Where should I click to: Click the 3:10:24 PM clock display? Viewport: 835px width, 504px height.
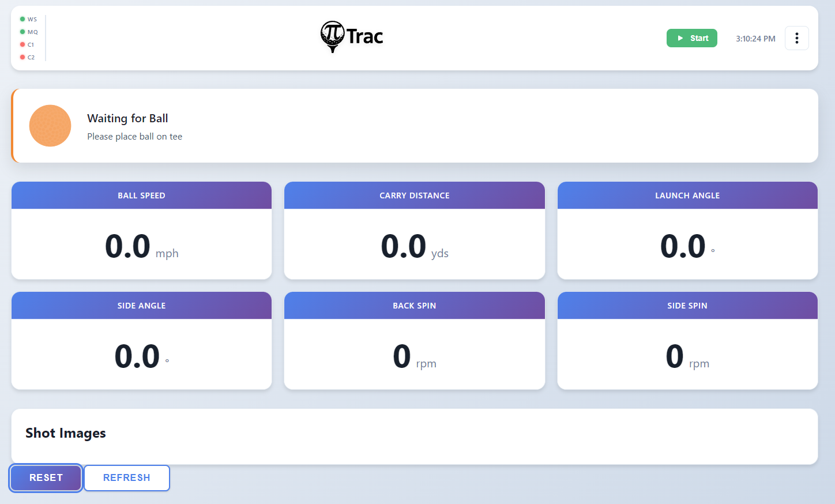(x=755, y=39)
